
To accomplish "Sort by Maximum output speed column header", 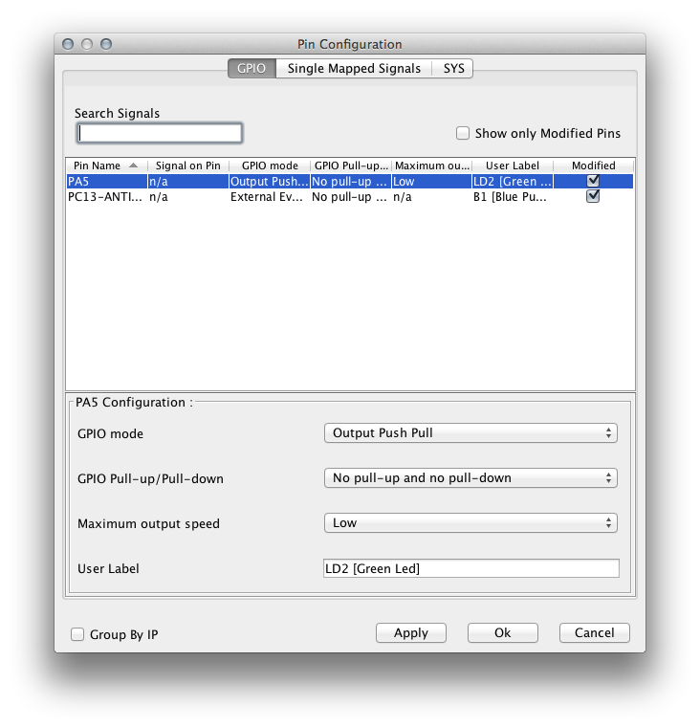I will (x=432, y=165).
